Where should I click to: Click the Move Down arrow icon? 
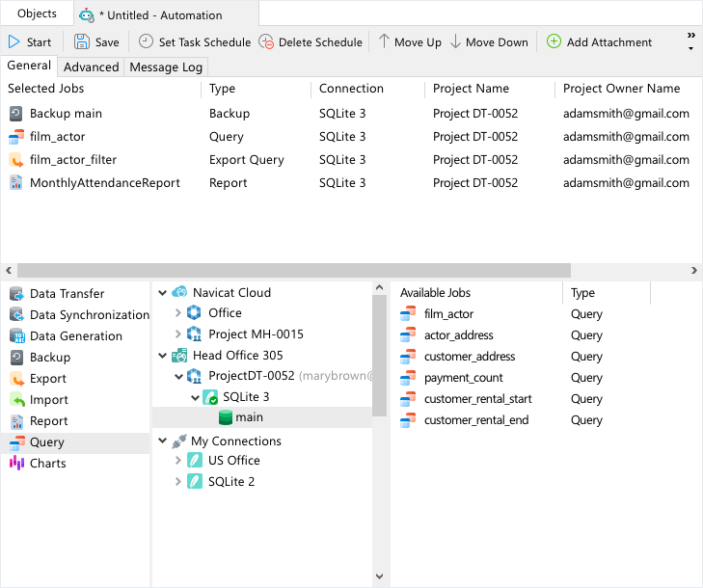[x=455, y=41]
